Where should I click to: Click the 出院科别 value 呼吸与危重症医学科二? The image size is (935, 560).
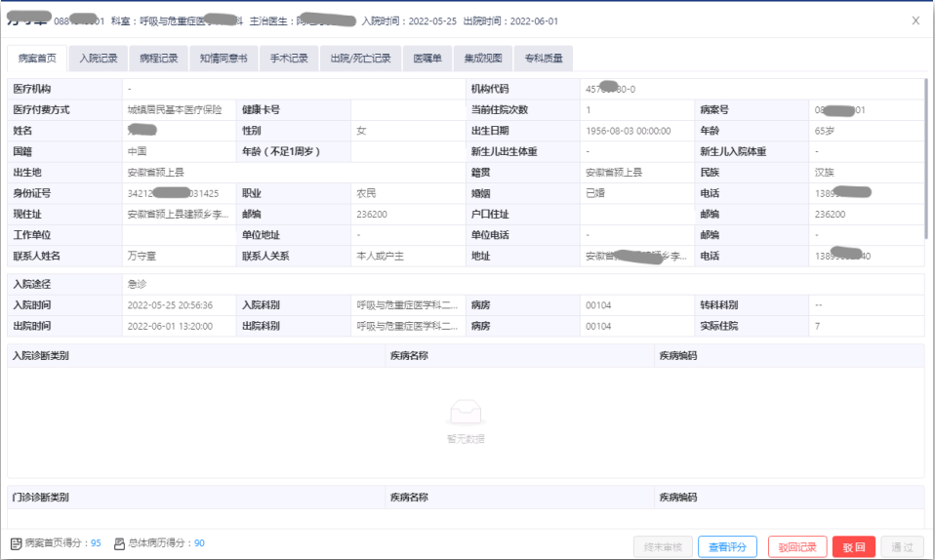click(x=407, y=326)
